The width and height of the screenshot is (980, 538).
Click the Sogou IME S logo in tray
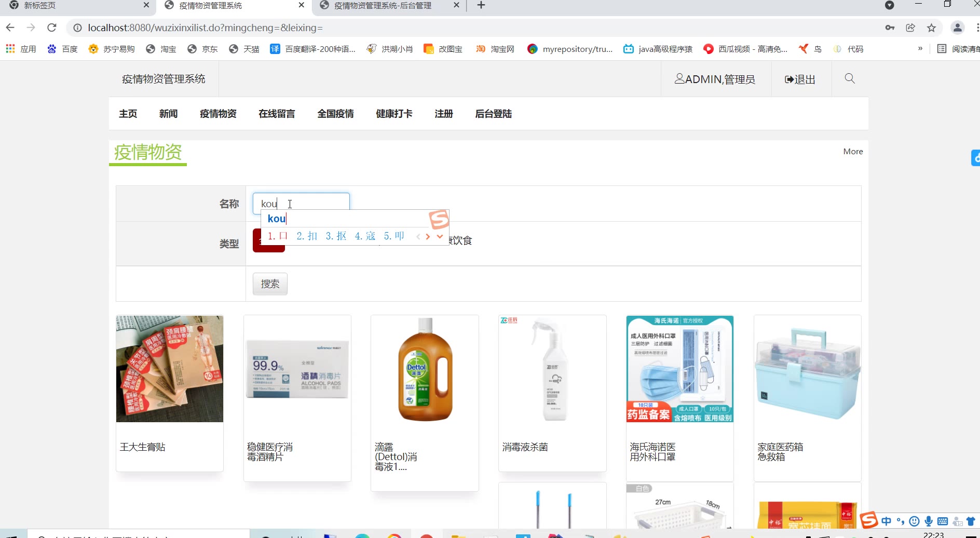(x=869, y=520)
